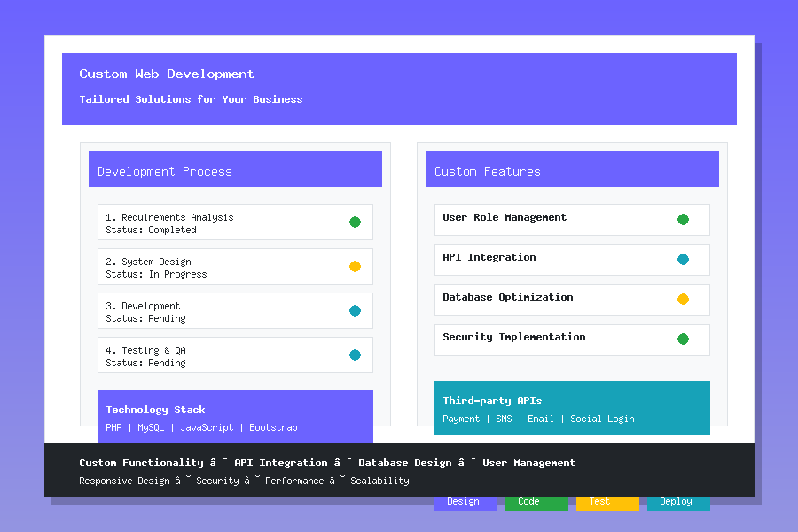Open the Bootstrap technology link
The width and height of the screenshot is (798, 532).
(x=273, y=427)
